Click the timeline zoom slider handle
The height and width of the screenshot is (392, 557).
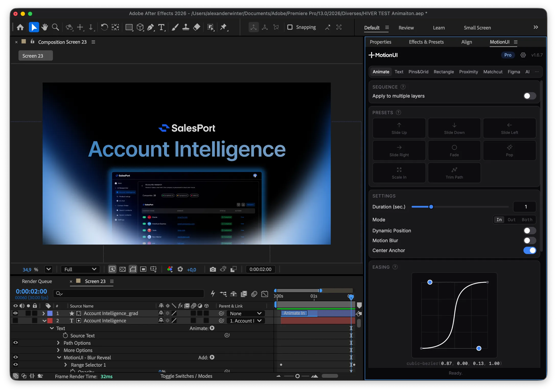coord(297,376)
